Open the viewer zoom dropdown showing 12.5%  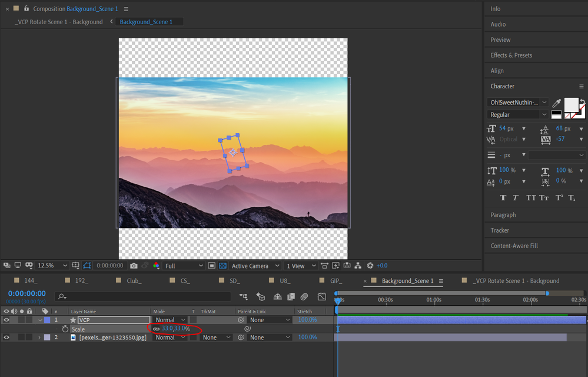coord(52,266)
